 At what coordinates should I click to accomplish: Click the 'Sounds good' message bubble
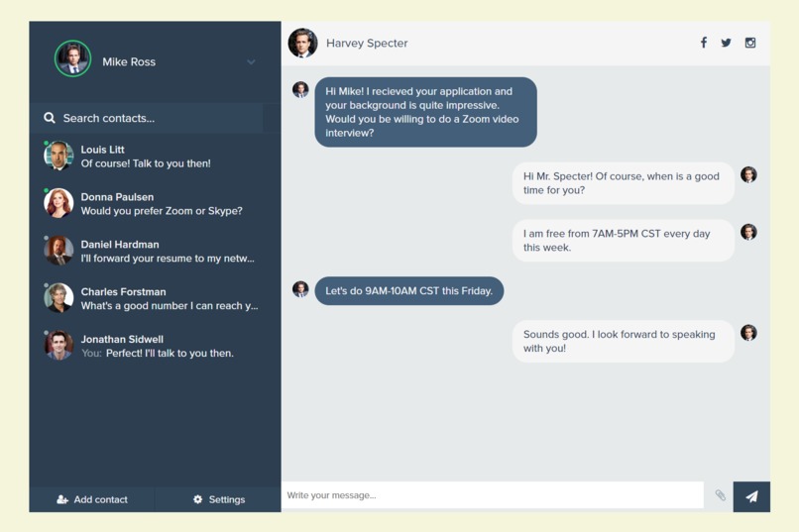pos(624,341)
